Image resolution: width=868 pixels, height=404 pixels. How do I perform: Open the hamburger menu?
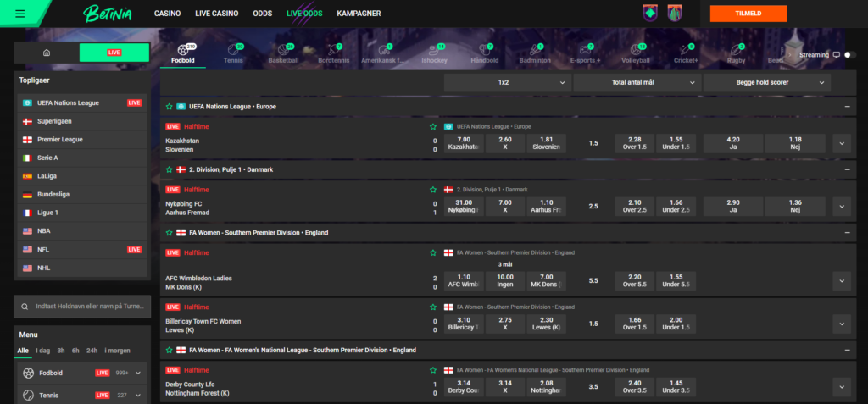click(x=20, y=14)
